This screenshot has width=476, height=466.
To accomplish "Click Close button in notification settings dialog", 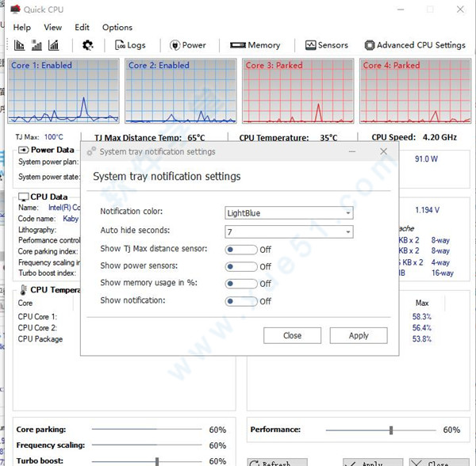I will click(292, 335).
